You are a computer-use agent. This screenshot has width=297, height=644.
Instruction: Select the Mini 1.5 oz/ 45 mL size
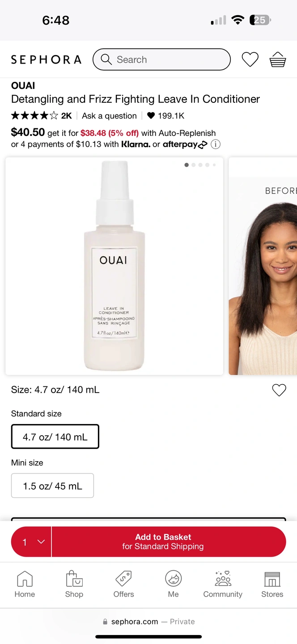[52, 486]
